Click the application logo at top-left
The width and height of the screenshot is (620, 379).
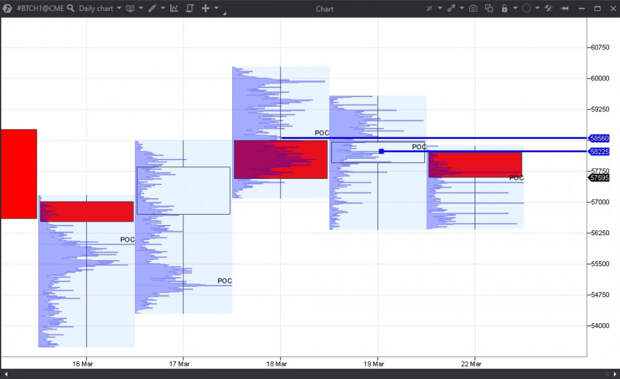coord(7,8)
